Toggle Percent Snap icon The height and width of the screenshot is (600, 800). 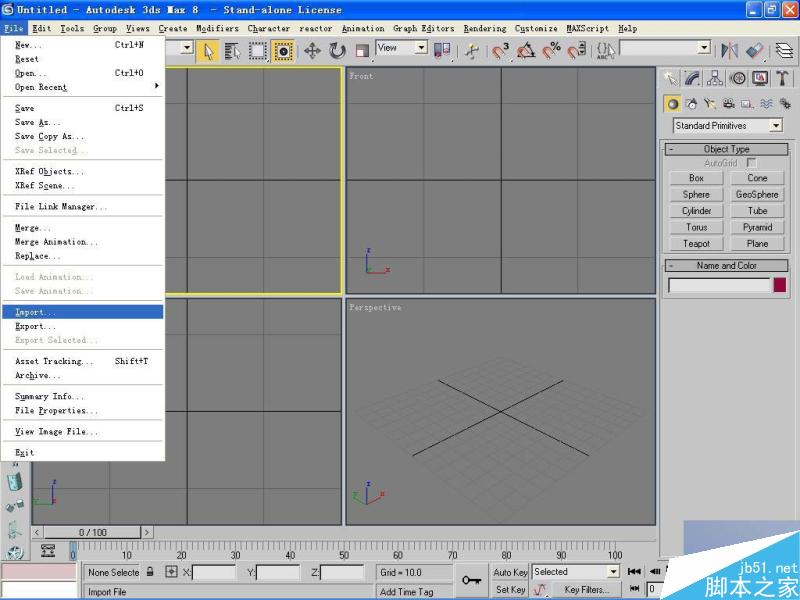click(x=551, y=51)
